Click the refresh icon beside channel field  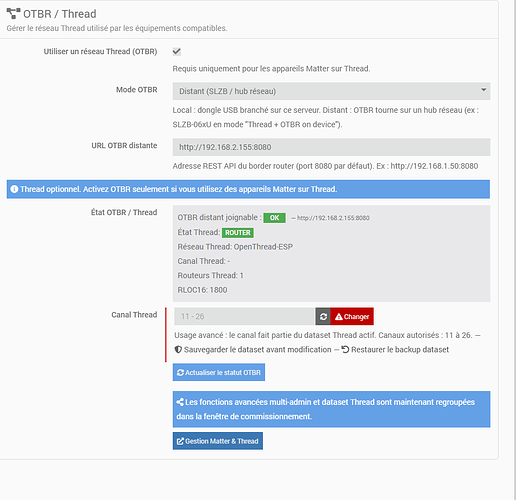(323, 316)
